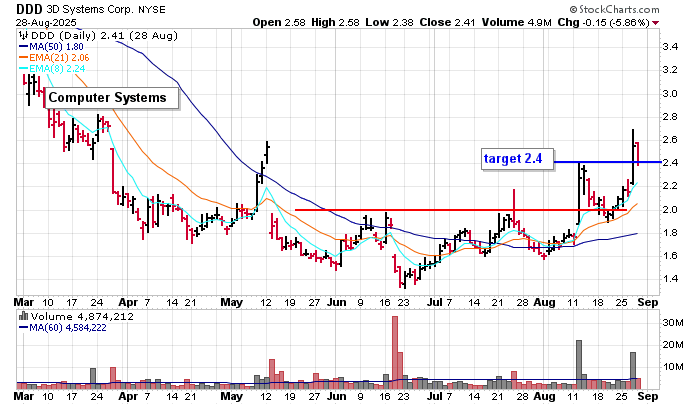Click the 1.8 price axis label
This screenshot has width=700, height=405.
671,232
